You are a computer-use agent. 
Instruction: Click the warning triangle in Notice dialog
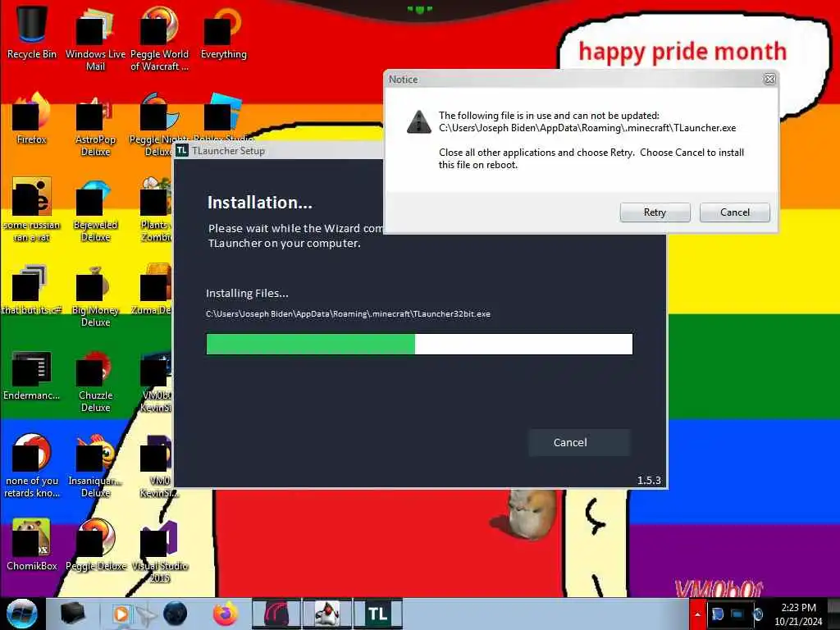[419, 122]
